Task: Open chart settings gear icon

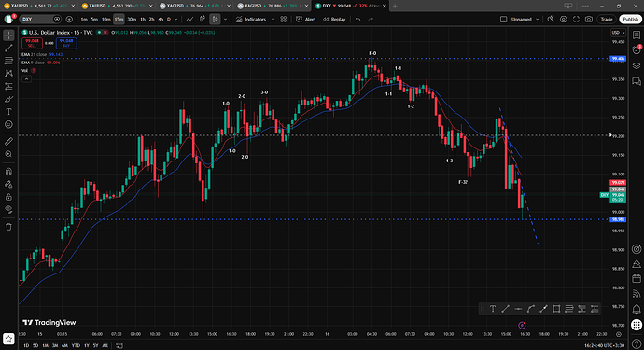Action: click(563, 20)
